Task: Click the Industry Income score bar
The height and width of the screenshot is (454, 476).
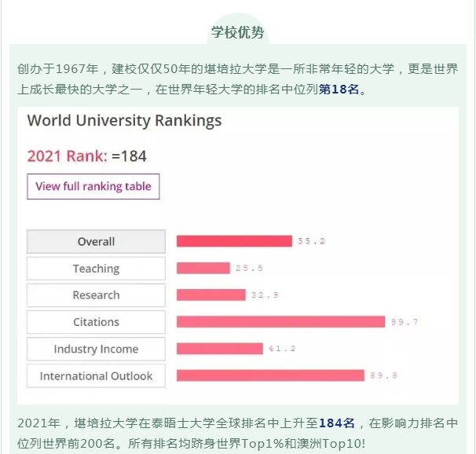Action: [x=219, y=348]
